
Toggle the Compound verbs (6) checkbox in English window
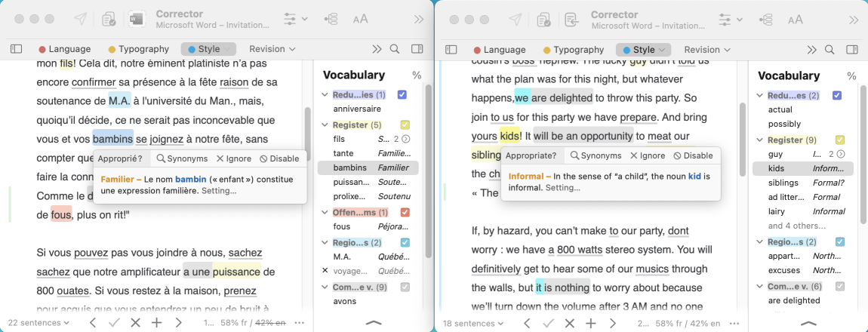(840, 286)
